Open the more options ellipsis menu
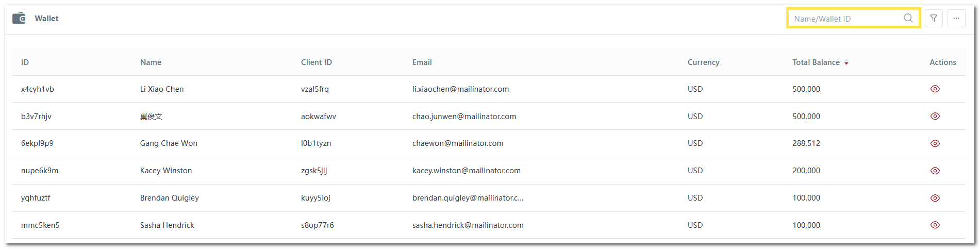Image resolution: width=980 pixels, height=249 pixels. pyautogui.click(x=956, y=19)
